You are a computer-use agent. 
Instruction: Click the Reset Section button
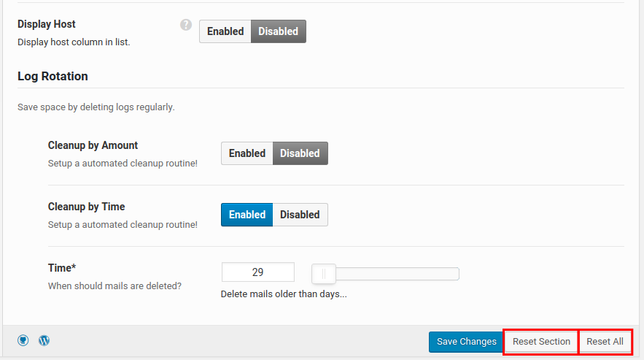tap(541, 342)
